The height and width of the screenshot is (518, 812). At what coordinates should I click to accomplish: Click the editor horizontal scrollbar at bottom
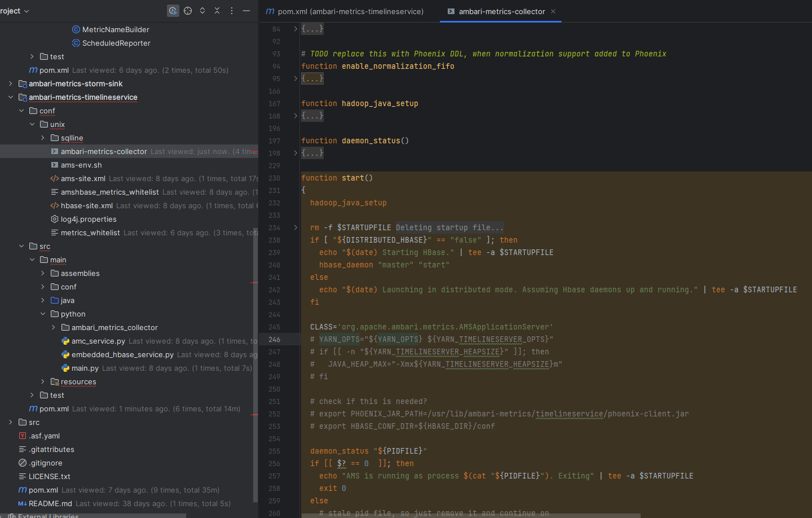[x=471, y=515]
